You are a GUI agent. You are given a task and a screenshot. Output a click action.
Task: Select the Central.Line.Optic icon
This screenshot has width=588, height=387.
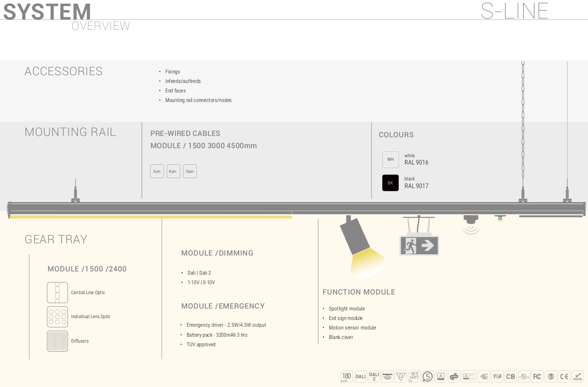click(x=58, y=293)
